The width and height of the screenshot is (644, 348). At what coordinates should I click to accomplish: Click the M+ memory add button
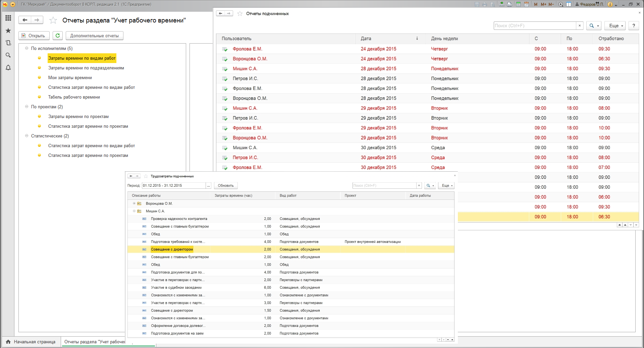[543, 4]
